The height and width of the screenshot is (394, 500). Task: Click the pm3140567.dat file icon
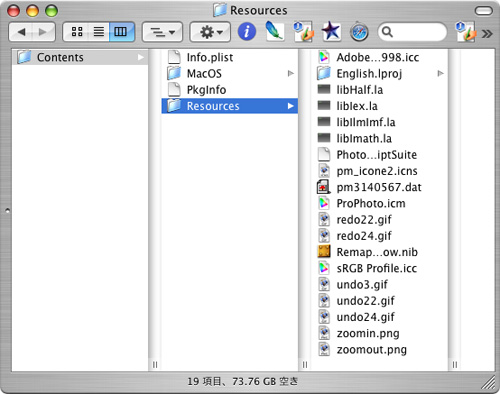(323, 187)
